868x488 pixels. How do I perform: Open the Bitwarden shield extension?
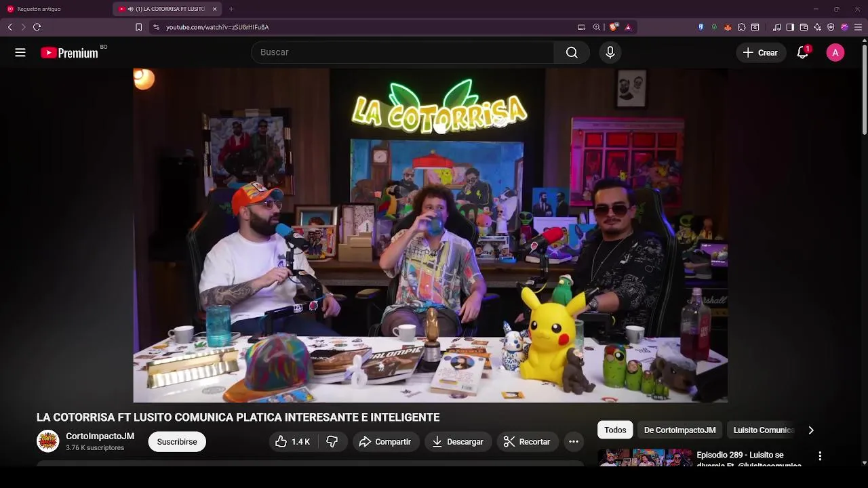pos(701,27)
